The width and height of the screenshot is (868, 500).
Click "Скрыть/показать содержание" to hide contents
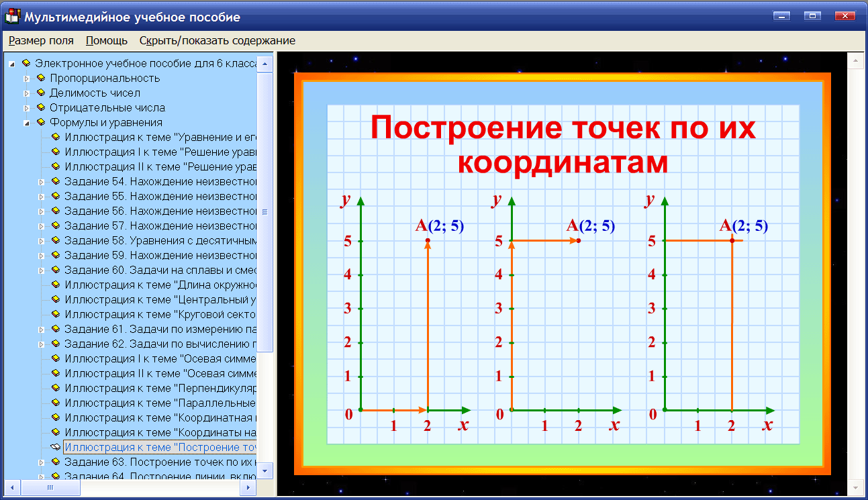218,40
